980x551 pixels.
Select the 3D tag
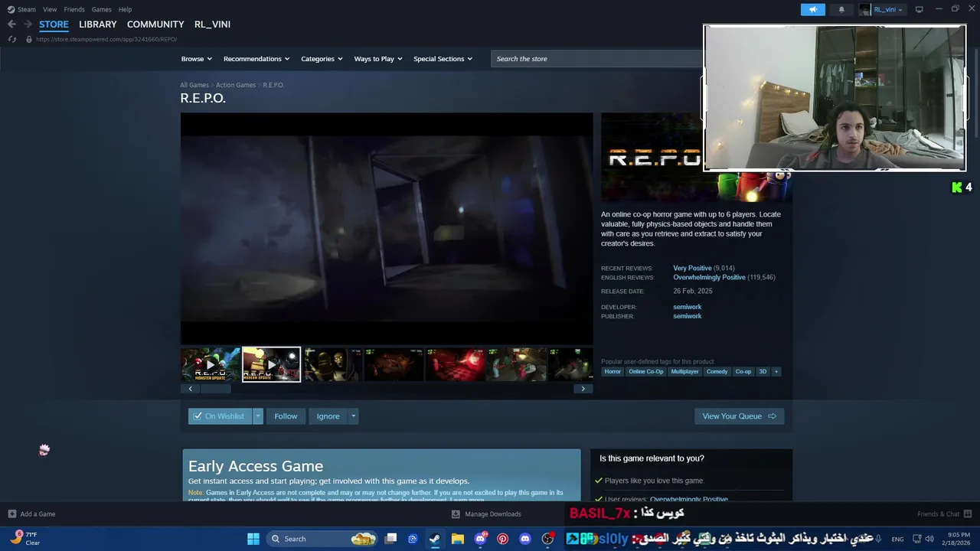(763, 371)
